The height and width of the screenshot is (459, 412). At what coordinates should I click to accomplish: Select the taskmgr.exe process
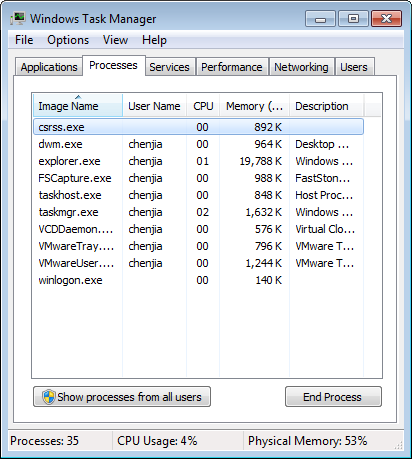coord(198,212)
